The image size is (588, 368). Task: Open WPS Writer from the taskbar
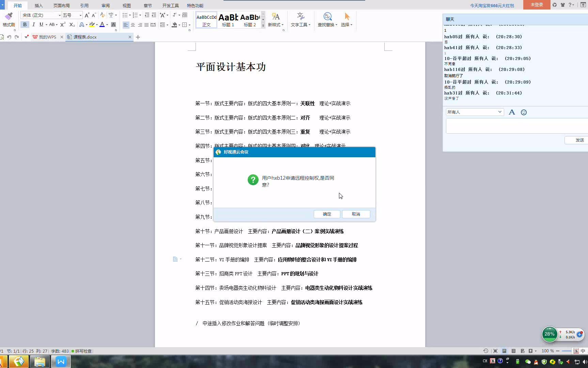[x=60, y=361]
